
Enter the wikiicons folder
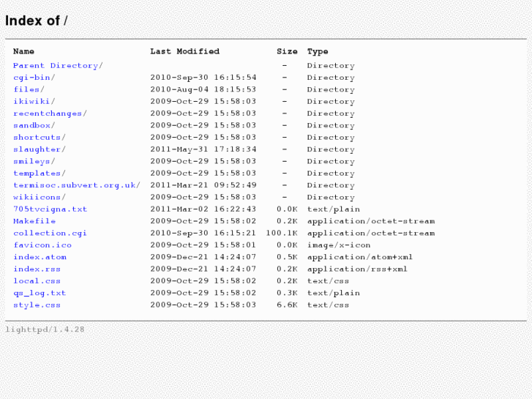tap(37, 197)
